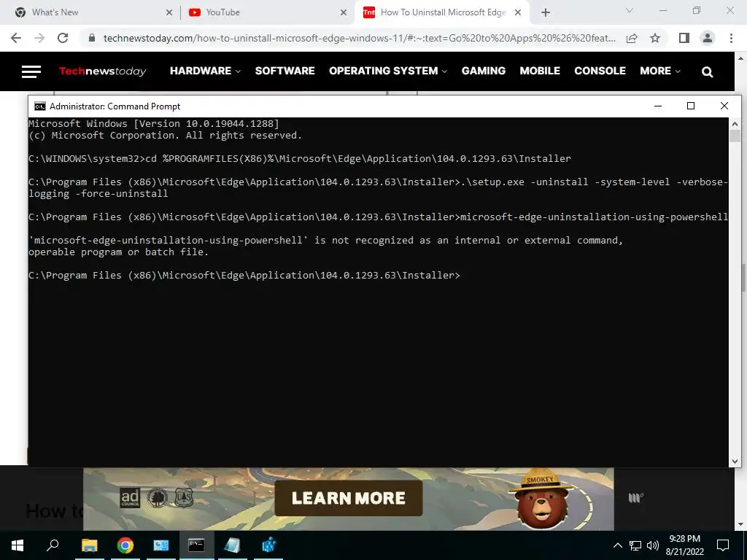The width and height of the screenshot is (747, 560).
Task: Go to Technewstoday home logo
Action: point(102,71)
